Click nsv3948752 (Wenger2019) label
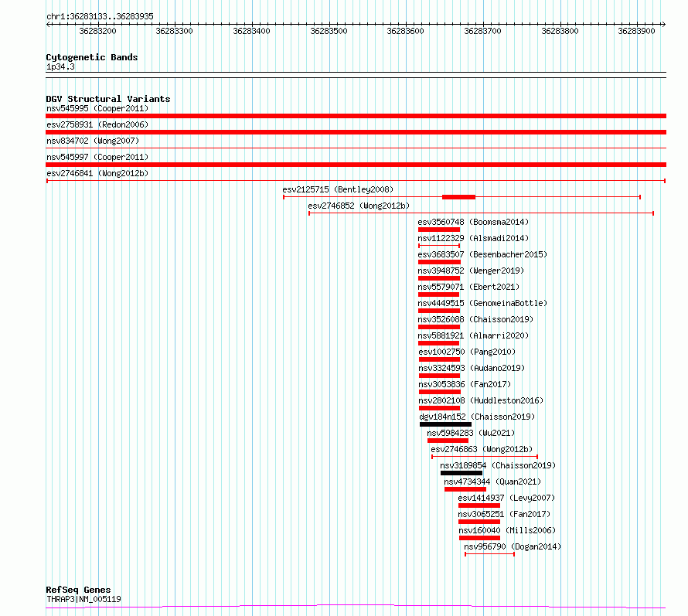The image size is (688, 616). (x=471, y=271)
